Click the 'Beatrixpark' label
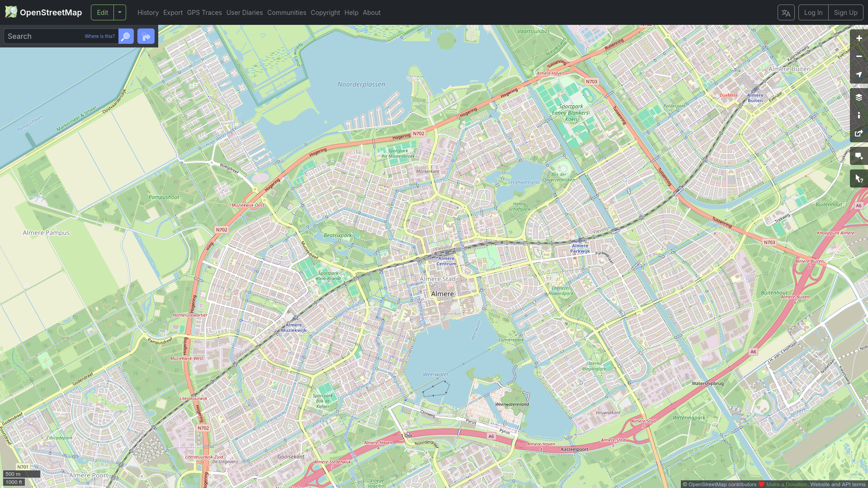Viewport: 868px width, 488px height. tap(338, 235)
